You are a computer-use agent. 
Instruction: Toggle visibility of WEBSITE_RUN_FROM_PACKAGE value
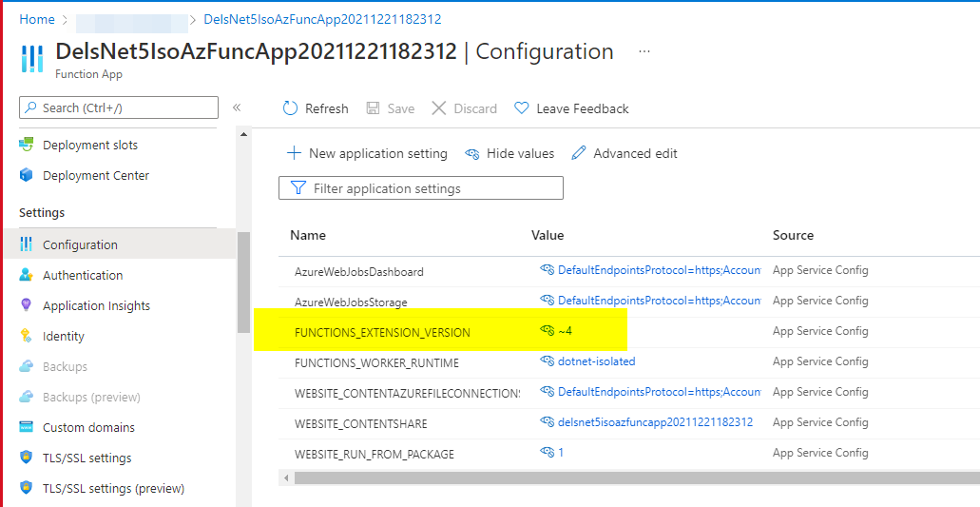(x=548, y=452)
